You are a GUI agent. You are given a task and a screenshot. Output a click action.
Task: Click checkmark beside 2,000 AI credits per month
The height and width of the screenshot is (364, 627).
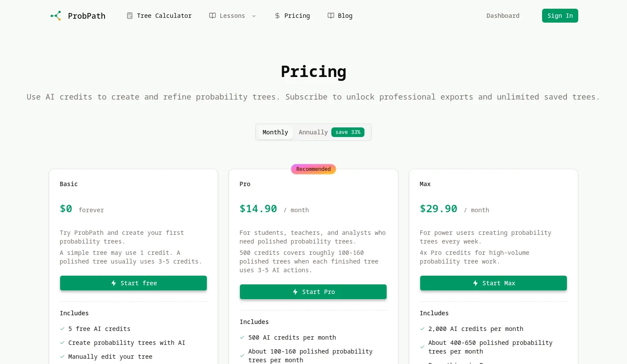(x=422, y=329)
